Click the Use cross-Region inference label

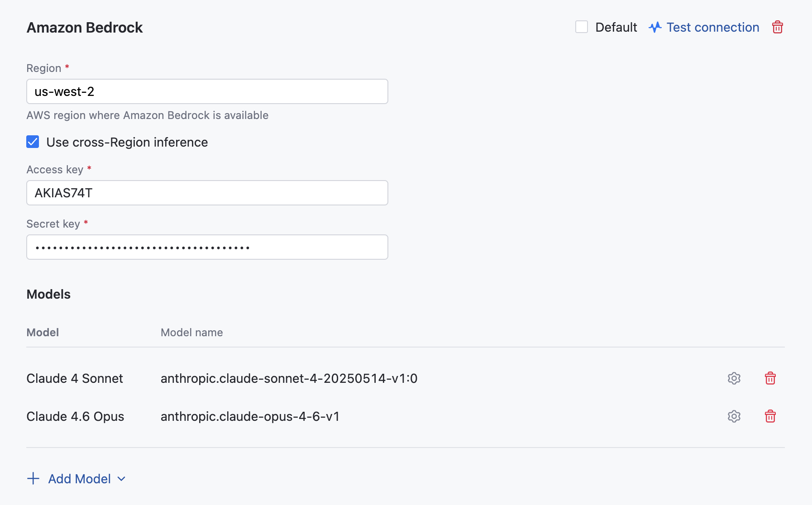[x=127, y=142]
